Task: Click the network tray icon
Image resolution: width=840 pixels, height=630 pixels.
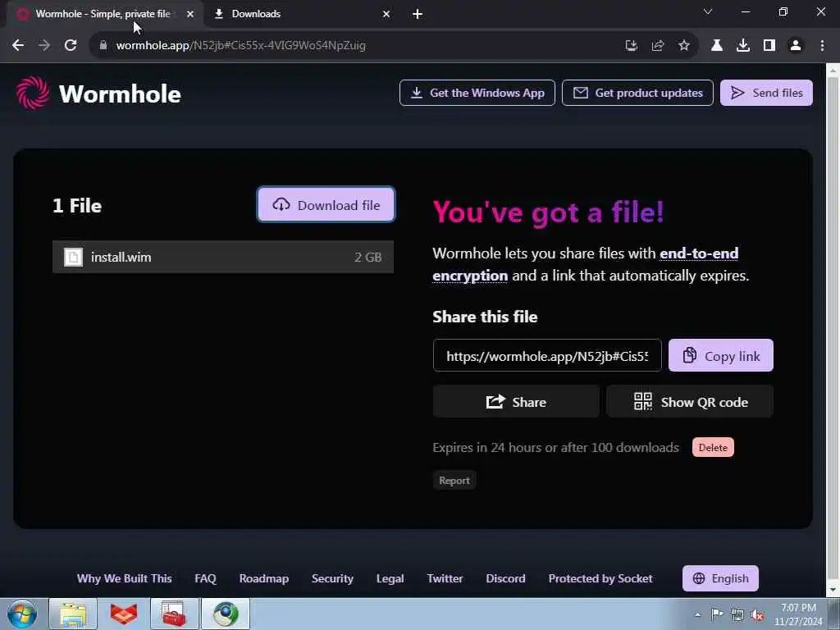Action: click(737, 614)
